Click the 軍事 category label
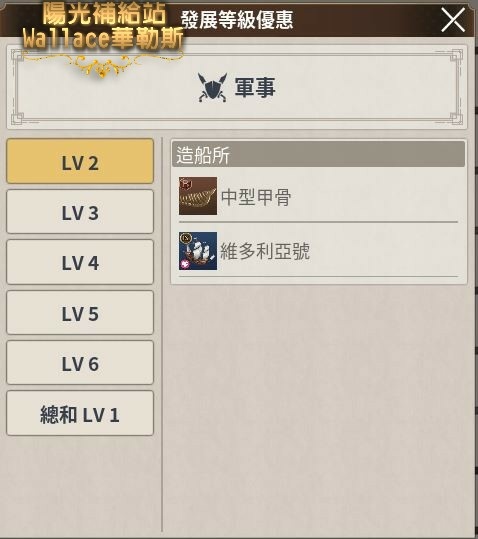Screen dimensions: 478x539 point(255,87)
